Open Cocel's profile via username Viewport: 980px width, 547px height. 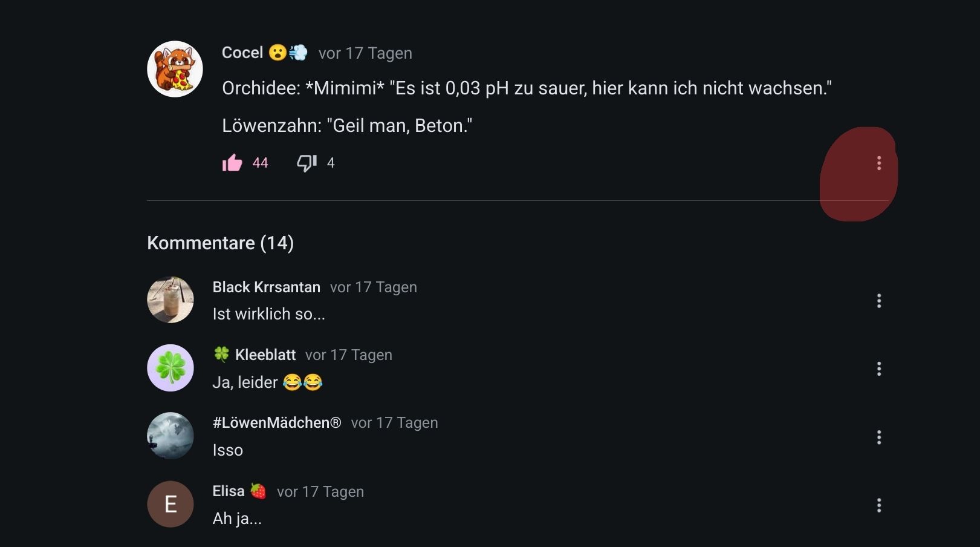(x=242, y=53)
